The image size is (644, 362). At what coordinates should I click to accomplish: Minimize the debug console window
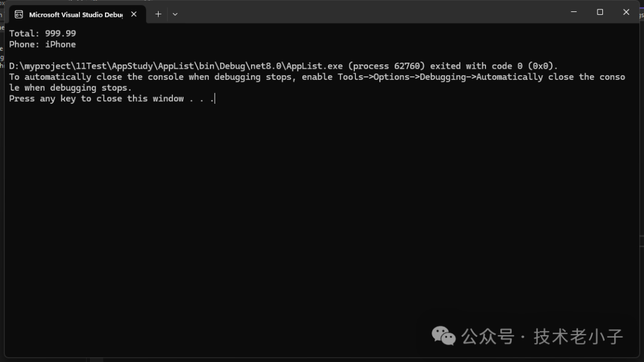(574, 12)
